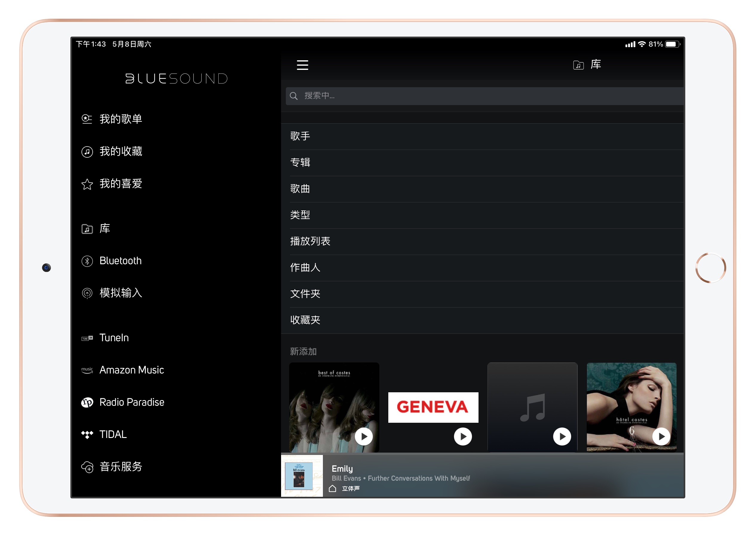Open the hamburger menu
The image size is (756, 535).
[302, 65]
